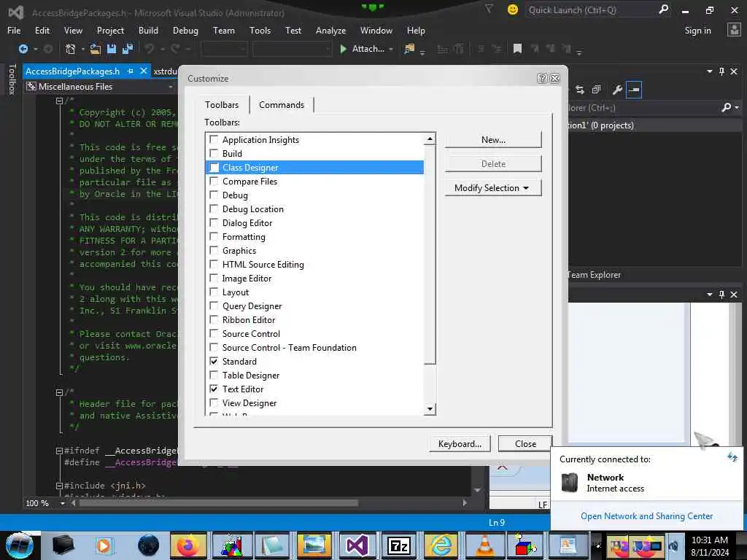Check the Class Designer checkbox
This screenshot has height=560, width=747.
[214, 167]
